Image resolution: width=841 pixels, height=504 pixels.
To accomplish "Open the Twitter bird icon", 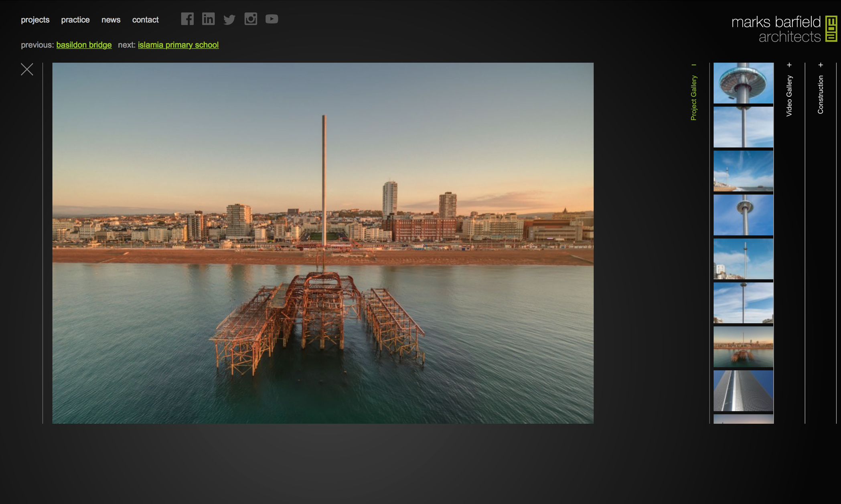I will 229,19.
